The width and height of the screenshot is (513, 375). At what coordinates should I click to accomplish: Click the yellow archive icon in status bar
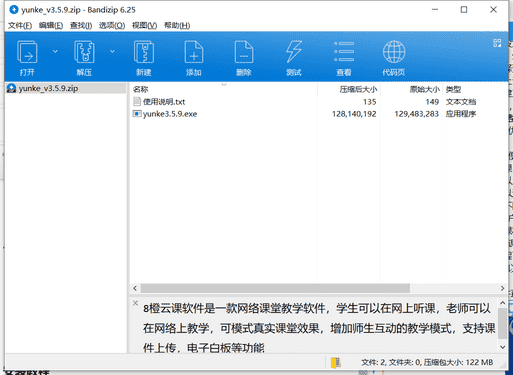(336, 362)
